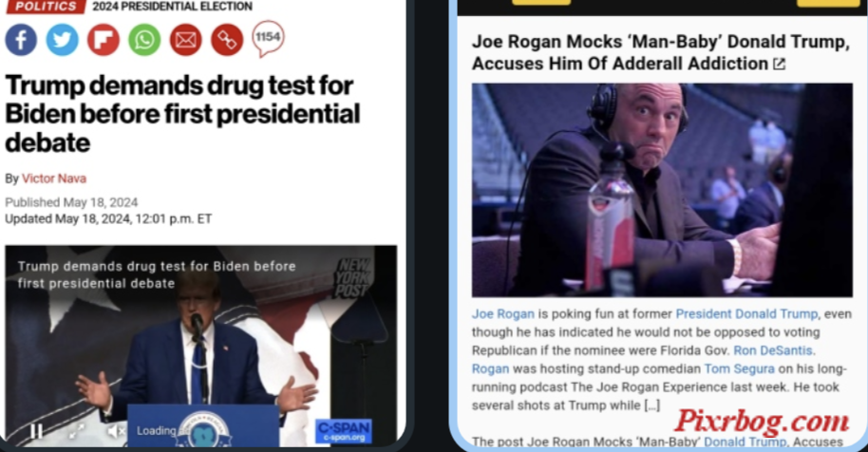This screenshot has height=452, width=868.
Task: Share article via Facebook icon
Action: 21,40
